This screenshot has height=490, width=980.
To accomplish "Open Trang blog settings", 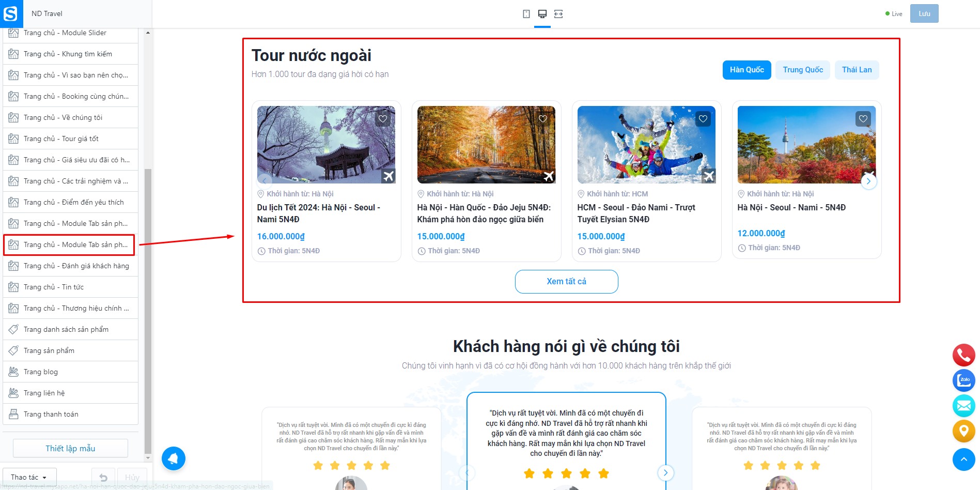I will point(70,372).
